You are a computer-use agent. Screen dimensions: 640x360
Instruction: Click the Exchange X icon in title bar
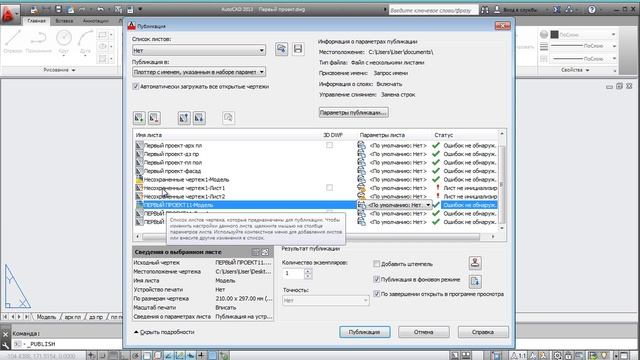click(x=557, y=9)
